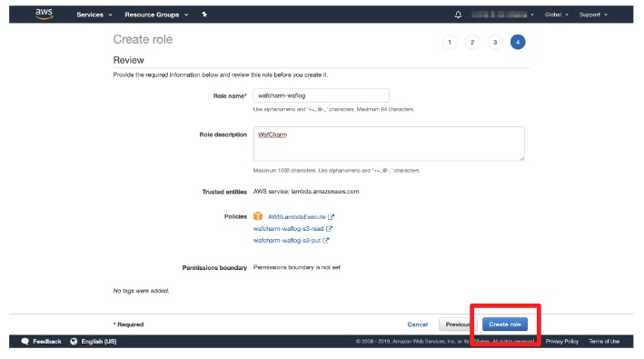This screenshot has width=644, height=359.
Task: Open the Global region menu
Action: pyautogui.click(x=557, y=15)
